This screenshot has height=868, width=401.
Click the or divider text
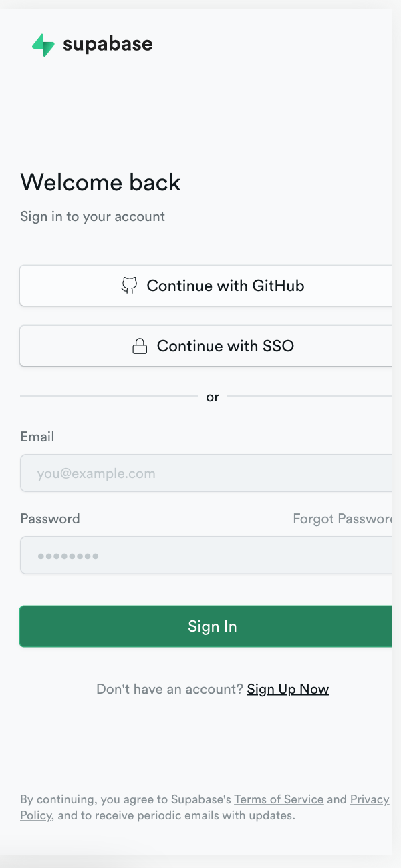pos(212,396)
